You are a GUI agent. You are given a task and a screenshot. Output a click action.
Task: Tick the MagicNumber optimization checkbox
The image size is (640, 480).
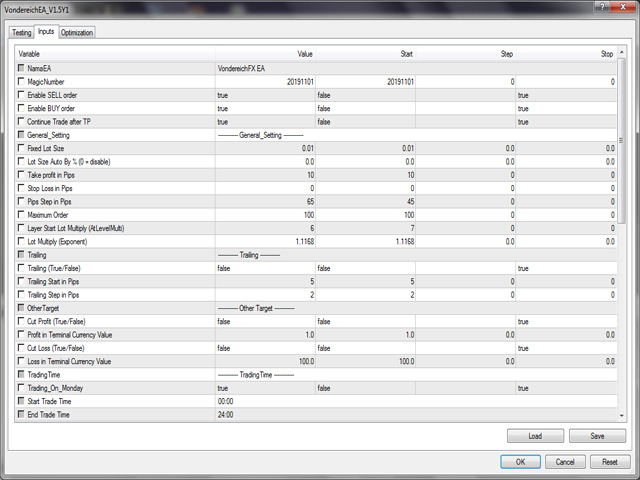coord(21,81)
